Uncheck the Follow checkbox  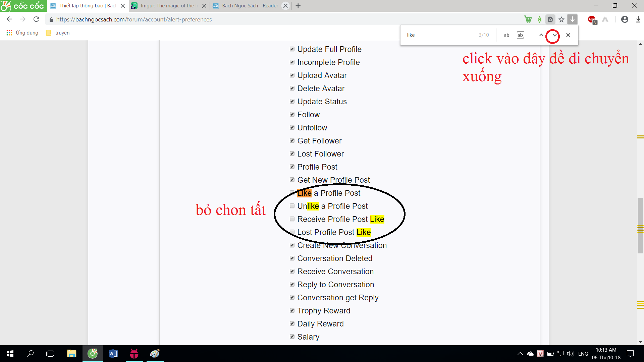click(x=292, y=115)
